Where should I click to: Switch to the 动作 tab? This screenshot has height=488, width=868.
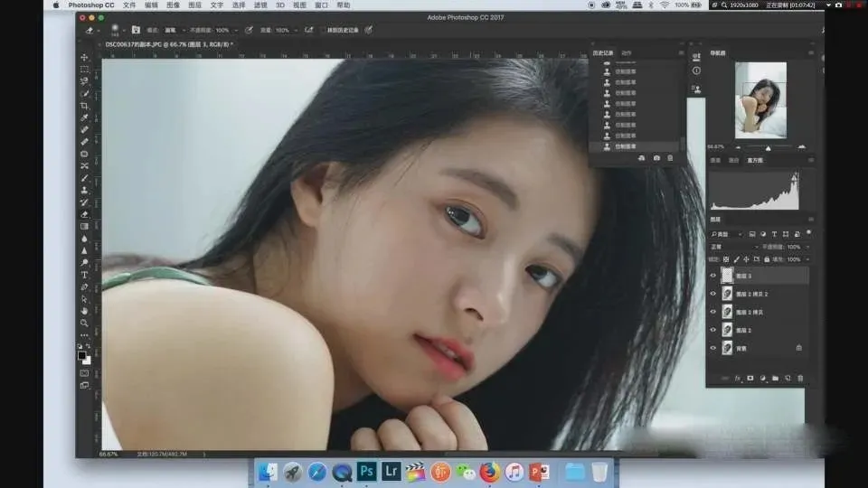tap(626, 52)
